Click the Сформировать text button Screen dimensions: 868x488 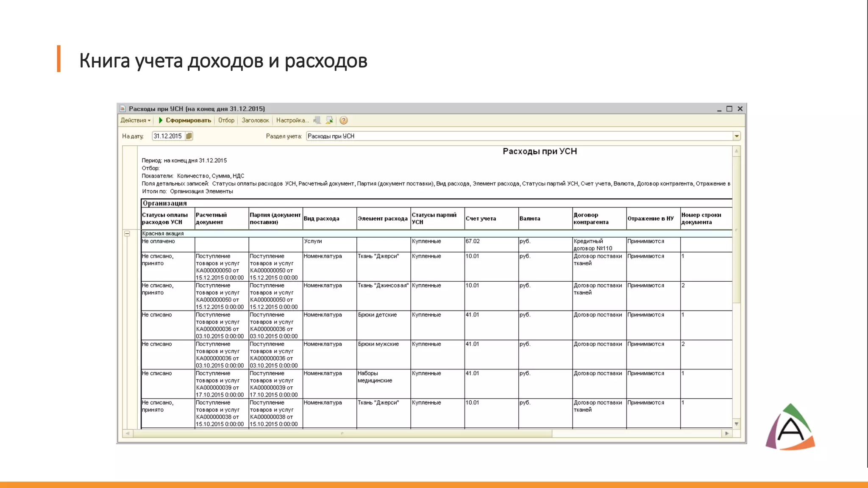click(188, 120)
